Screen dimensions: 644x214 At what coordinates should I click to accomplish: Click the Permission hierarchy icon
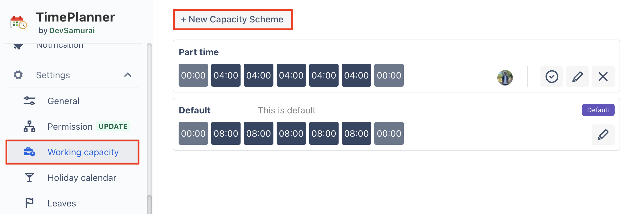point(29,126)
